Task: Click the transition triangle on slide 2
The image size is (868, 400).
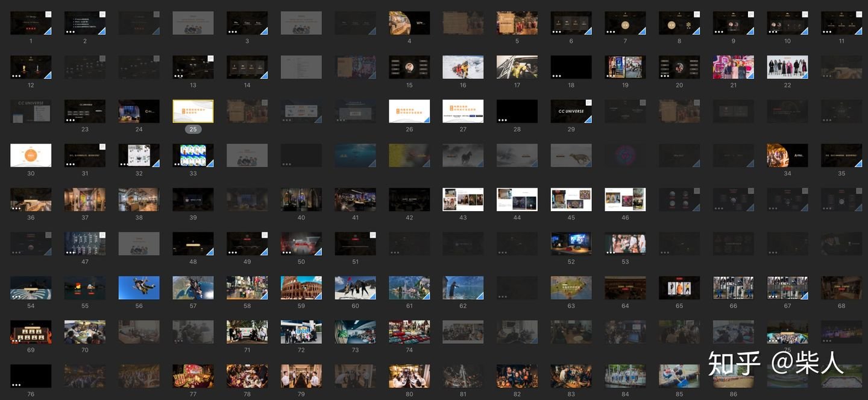Action: pyautogui.click(x=102, y=31)
